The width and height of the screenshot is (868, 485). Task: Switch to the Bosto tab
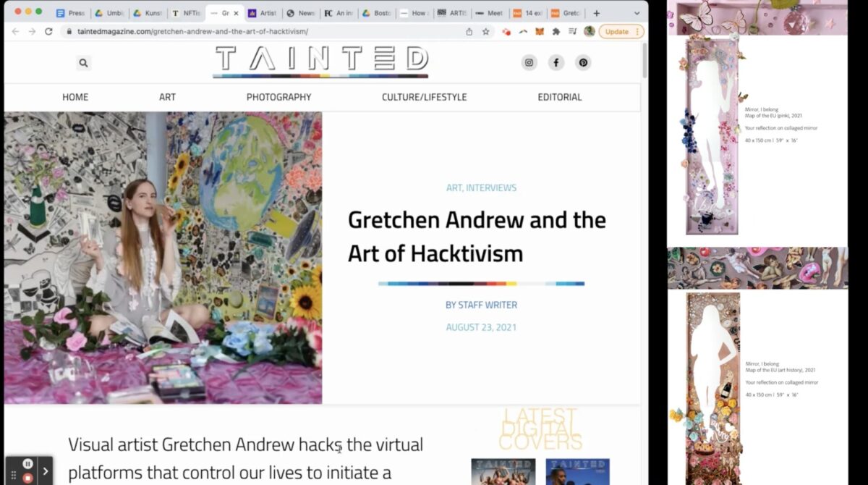[x=377, y=13]
